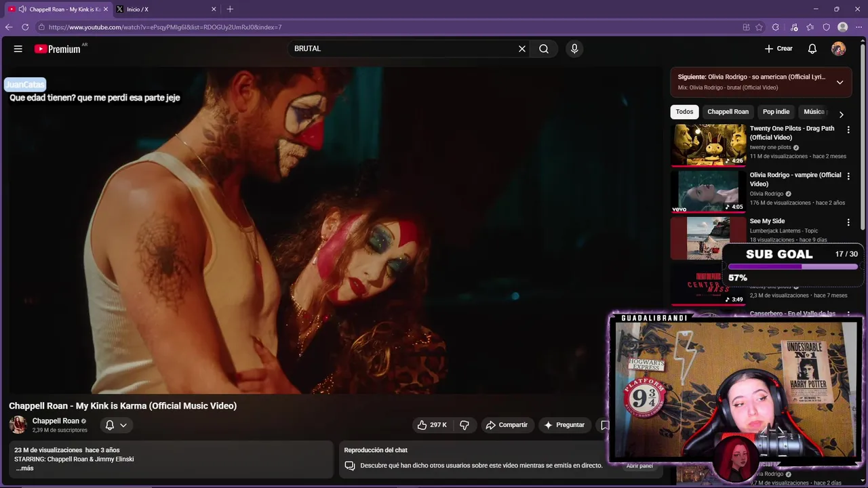Viewport: 868px width, 488px height.
Task: Open subscription notification bell dropdown
Action: tap(116, 425)
